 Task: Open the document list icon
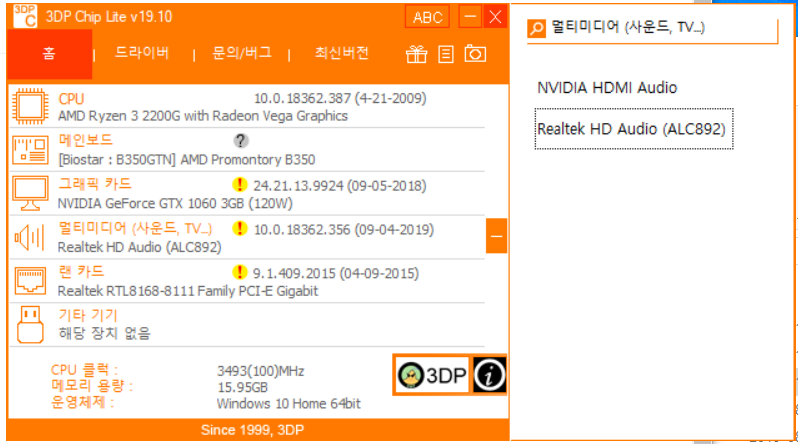point(446,54)
